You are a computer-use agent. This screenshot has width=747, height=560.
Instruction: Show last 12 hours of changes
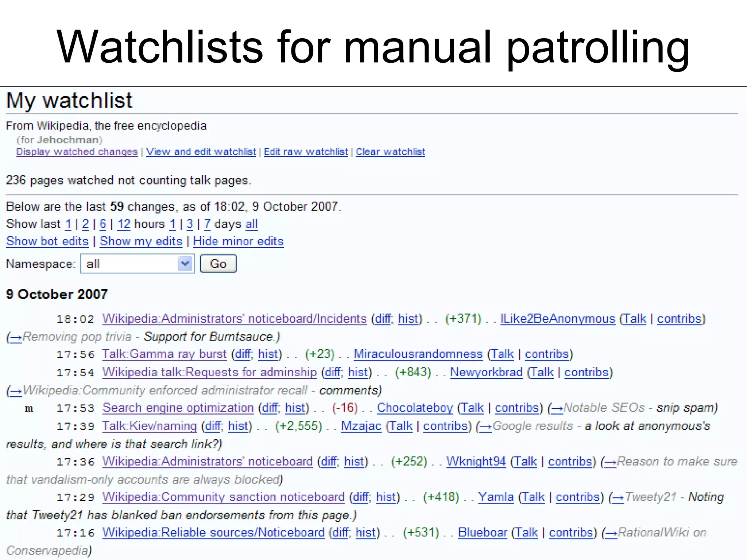[124, 224]
